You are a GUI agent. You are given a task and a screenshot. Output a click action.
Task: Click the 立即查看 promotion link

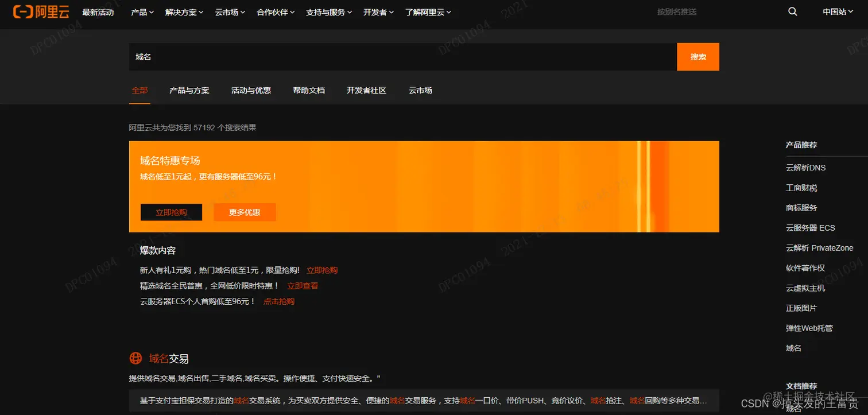(x=302, y=285)
